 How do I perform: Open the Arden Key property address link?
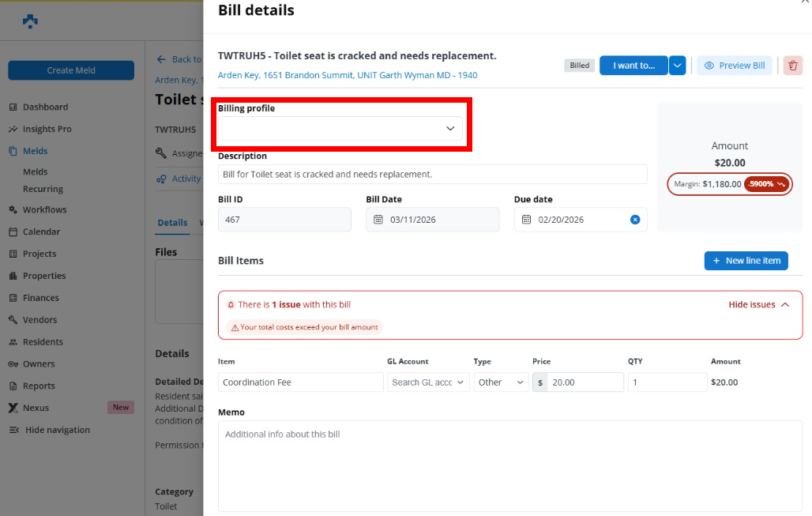pyautogui.click(x=348, y=76)
